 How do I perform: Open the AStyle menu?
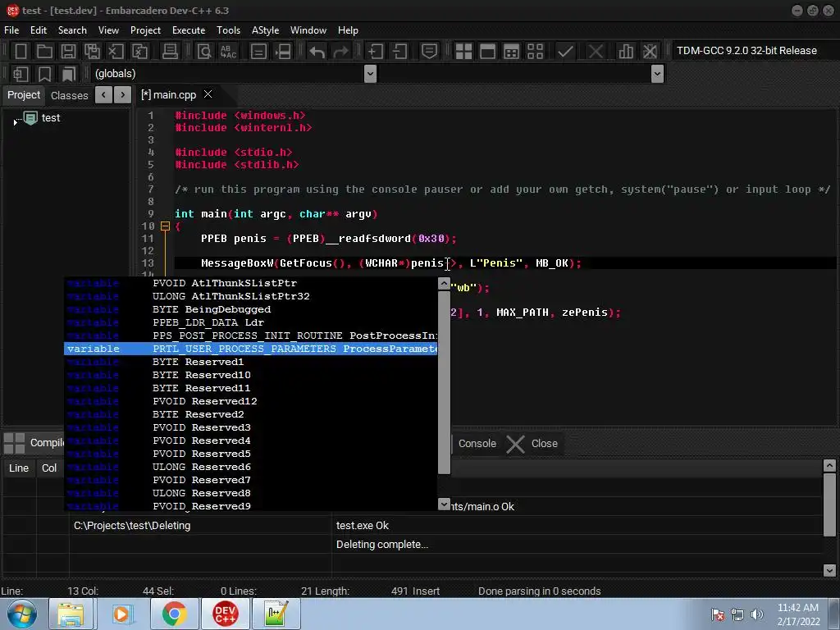click(x=265, y=30)
